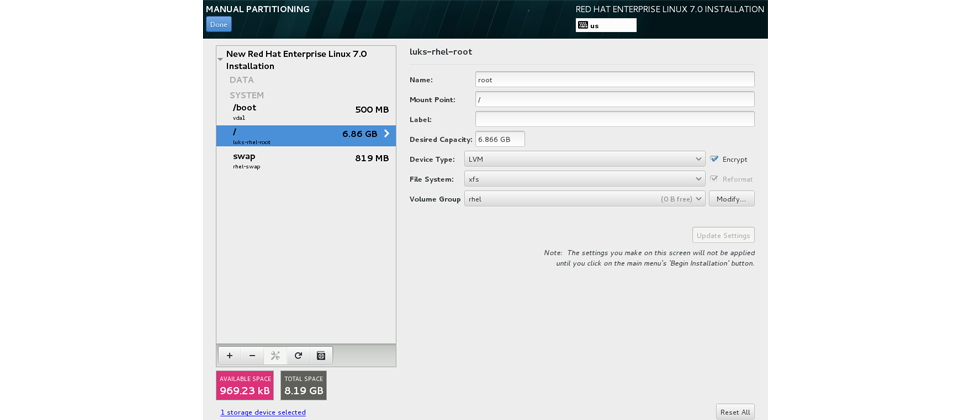Click the 500 MB size of /boot

372,110
